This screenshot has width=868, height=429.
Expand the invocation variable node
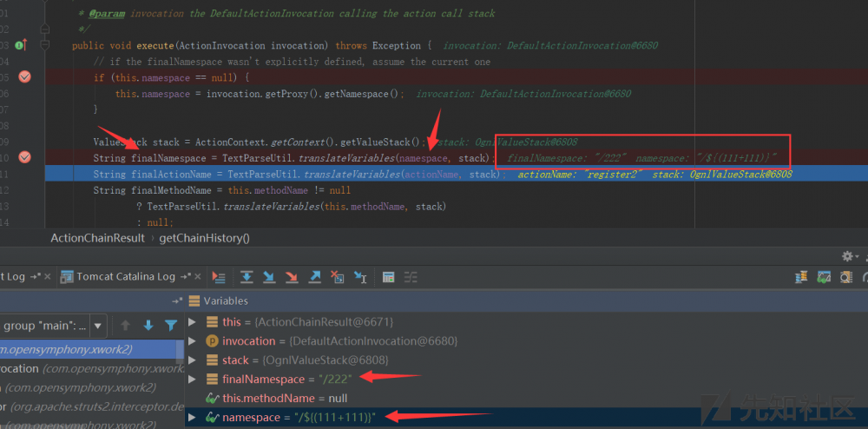[x=192, y=341]
